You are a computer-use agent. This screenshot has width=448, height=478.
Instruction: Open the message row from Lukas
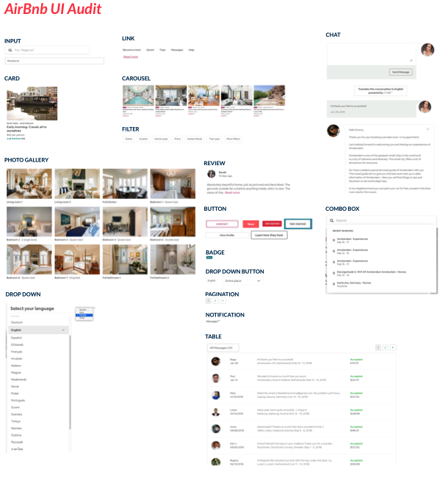(301, 412)
